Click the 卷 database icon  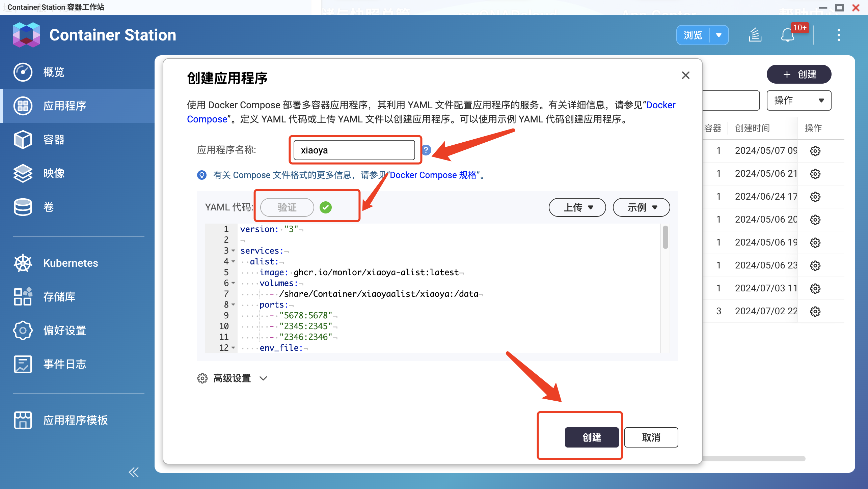point(23,207)
